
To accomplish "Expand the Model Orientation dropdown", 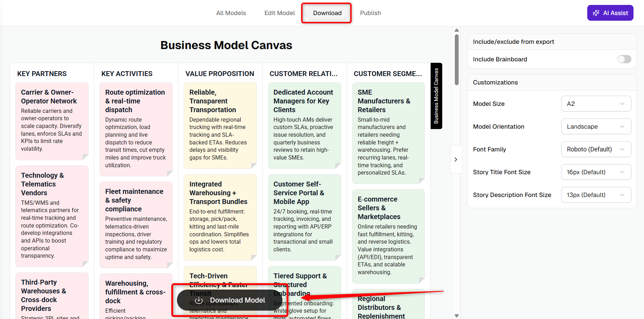I will 596,127.
